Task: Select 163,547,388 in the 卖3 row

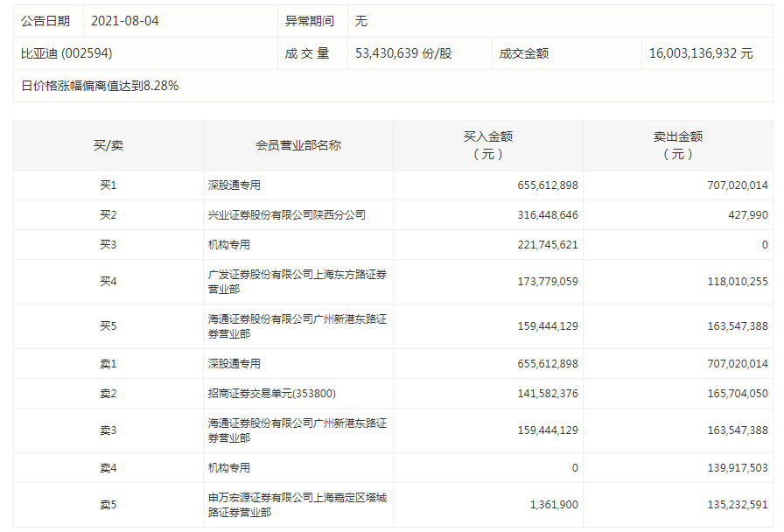Action: coord(738,430)
